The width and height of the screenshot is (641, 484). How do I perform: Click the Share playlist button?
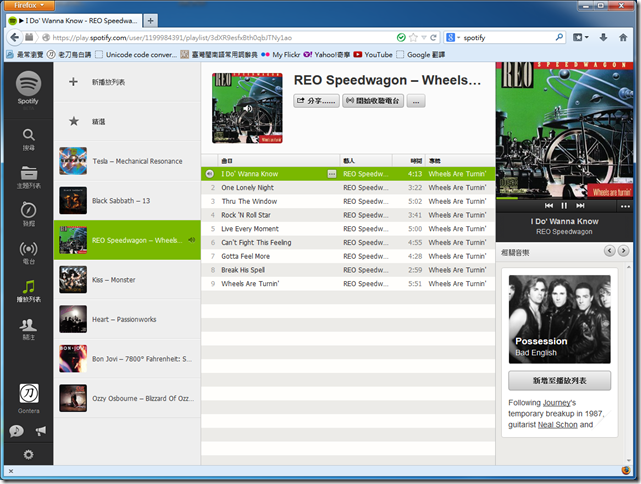(x=316, y=101)
